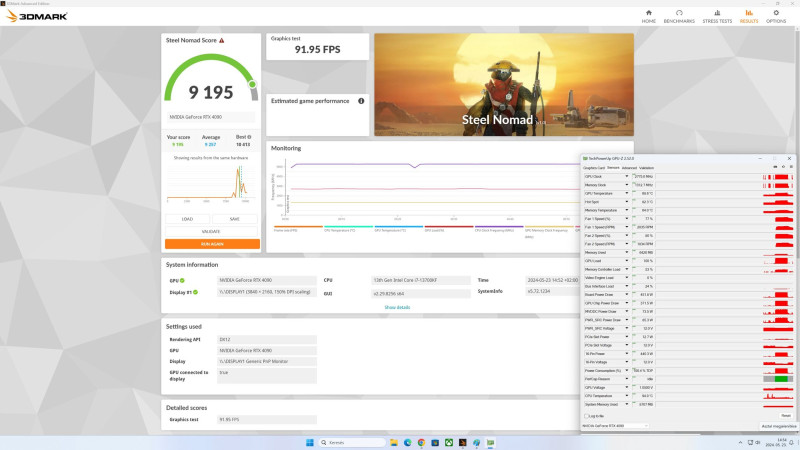The image size is (800, 450).
Task: Click the CPU Temperature legend bar
Action: (x=348, y=227)
